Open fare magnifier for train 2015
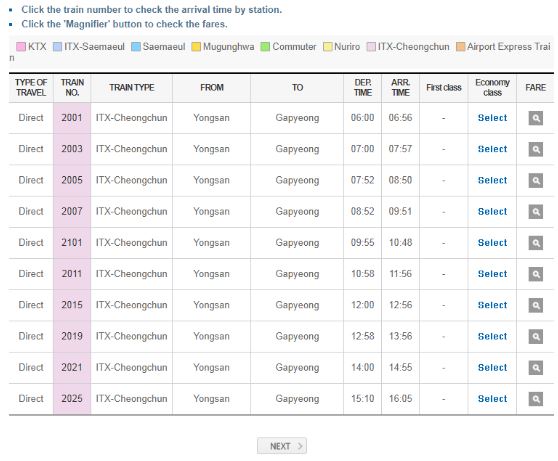The image size is (558, 461). [536, 305]
